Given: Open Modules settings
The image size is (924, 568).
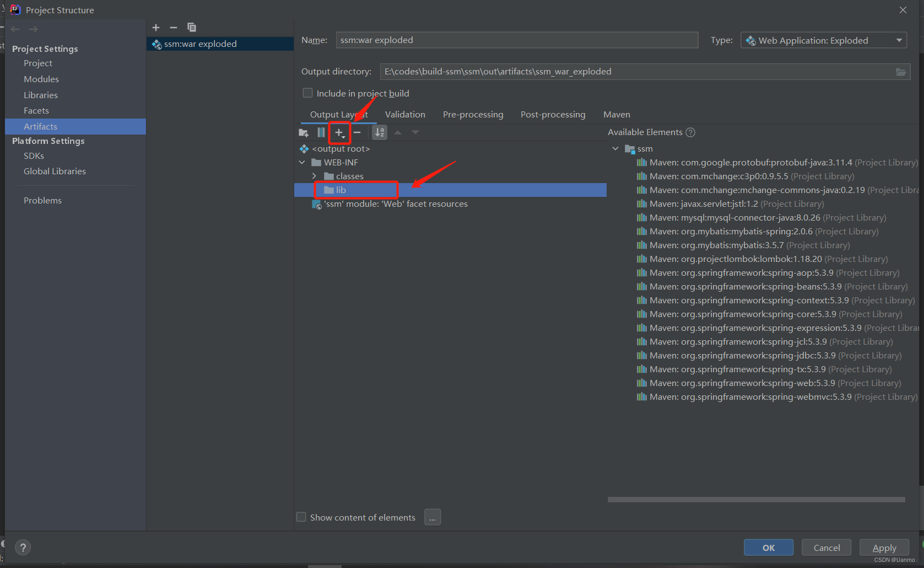Looking at the screenshot, I should (x=41, y=79).
